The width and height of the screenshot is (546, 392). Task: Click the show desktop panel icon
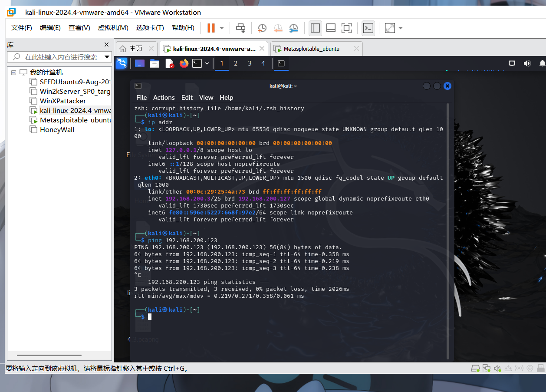140,63
